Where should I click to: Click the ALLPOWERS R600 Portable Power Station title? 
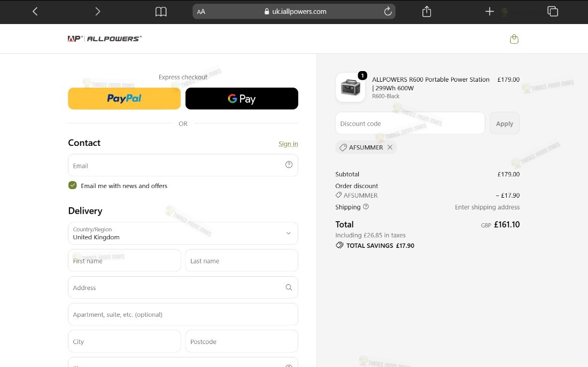pyautogui.click(x=430, y=83)
